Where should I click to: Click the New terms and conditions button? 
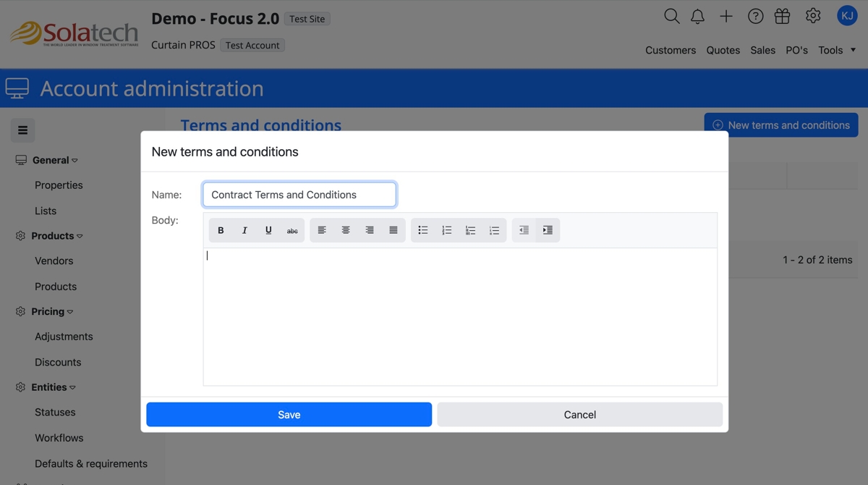coord(781,125)
